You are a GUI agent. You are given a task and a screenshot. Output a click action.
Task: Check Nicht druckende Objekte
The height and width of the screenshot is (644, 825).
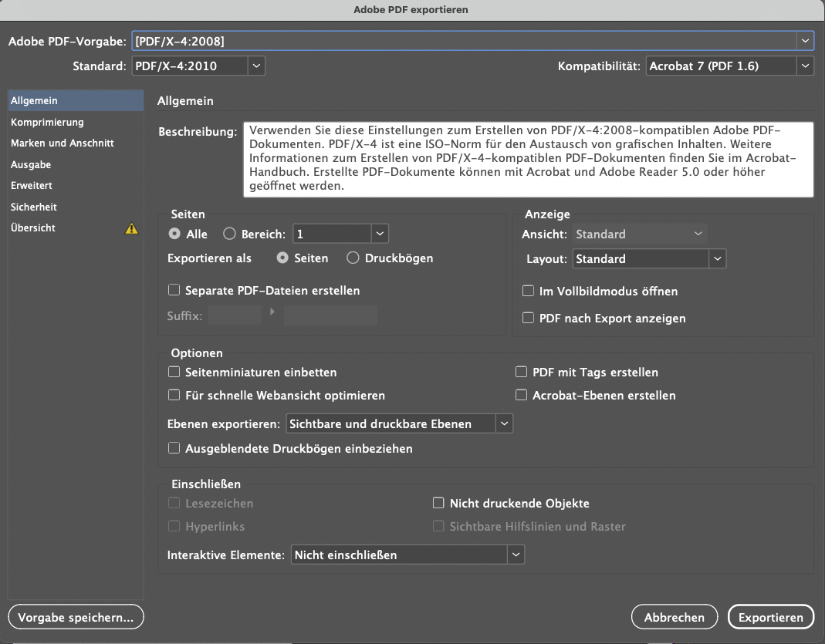click(x=438, y=503)
